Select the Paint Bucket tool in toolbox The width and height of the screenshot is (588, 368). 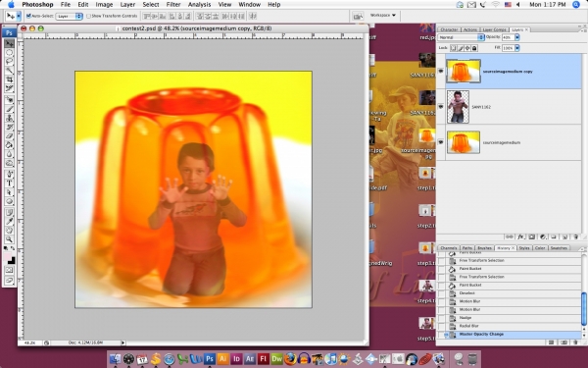point(10,145)
